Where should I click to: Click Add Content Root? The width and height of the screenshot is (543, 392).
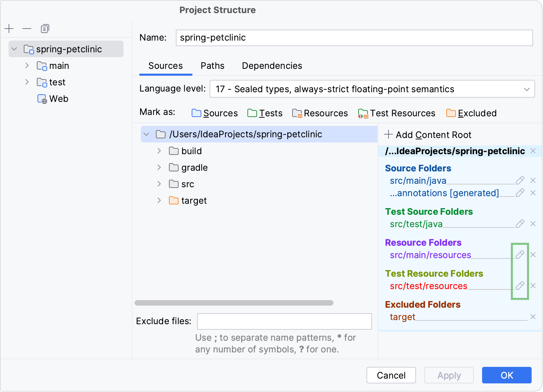click(428, 135)
